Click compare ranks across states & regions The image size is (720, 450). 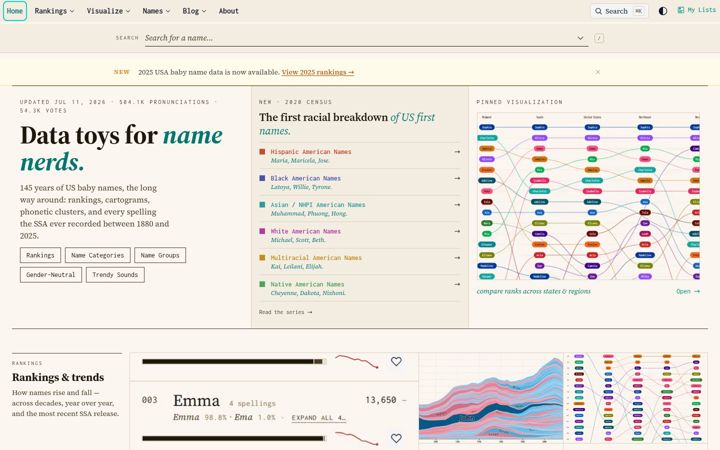(x=534, y=292)
